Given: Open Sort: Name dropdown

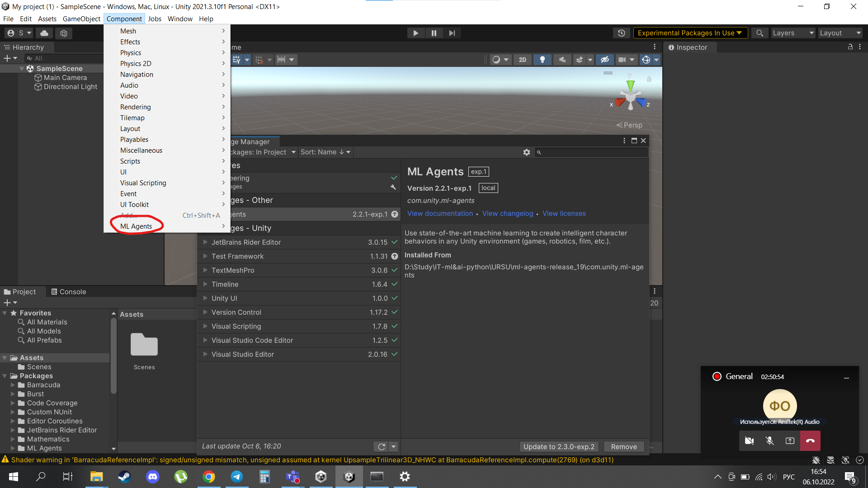Looking at the screenshot, I should pyautogui.click(x=325, y=152).
